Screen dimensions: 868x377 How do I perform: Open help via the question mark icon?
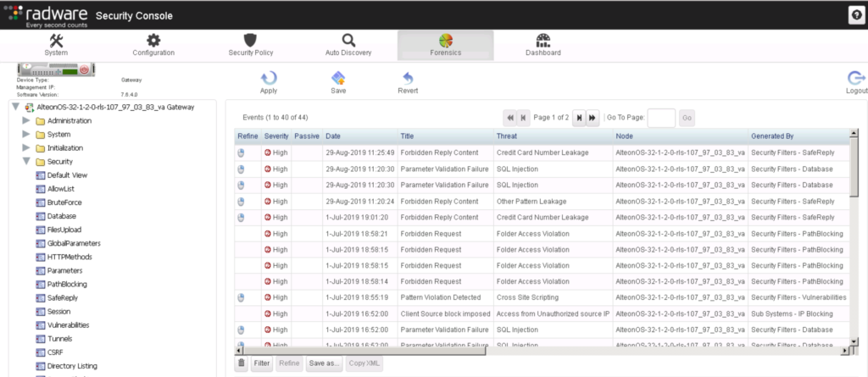point(855,14)
